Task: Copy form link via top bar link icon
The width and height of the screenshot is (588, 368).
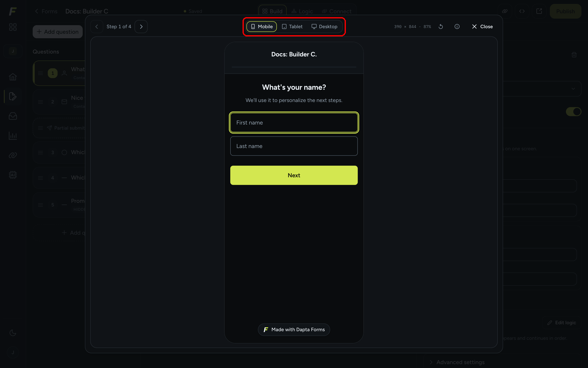Action: pos(505,11)
